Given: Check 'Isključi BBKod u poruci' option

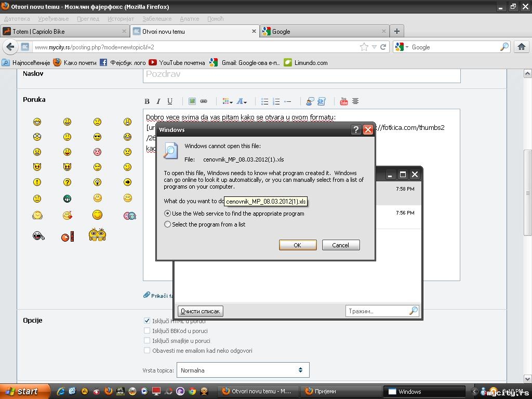Looking at the screenshot, I should pos(147,330).
